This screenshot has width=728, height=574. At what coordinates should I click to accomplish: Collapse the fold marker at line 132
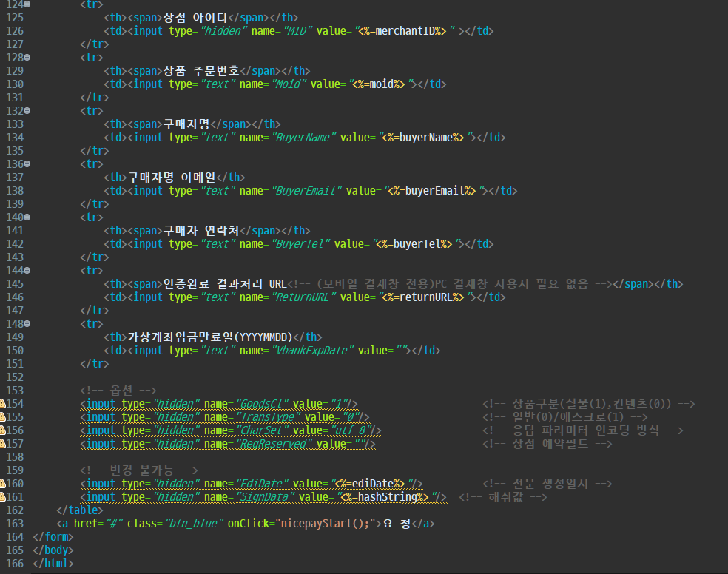[x=27, y=111]
